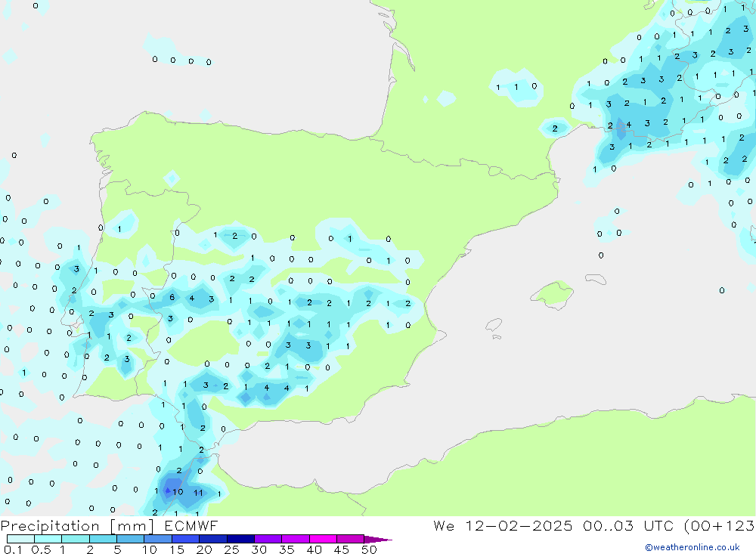Viewport: 756px width, 554px height.
Task: Click the 'We 12-02-2025' date text
Action: pos(503,526)
